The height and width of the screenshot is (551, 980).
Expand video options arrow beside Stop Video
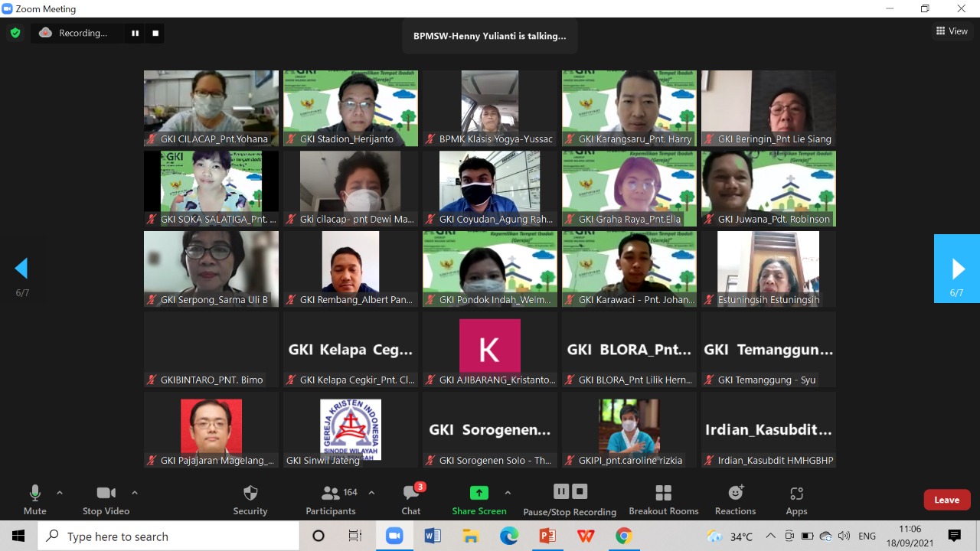coord(135,493)
